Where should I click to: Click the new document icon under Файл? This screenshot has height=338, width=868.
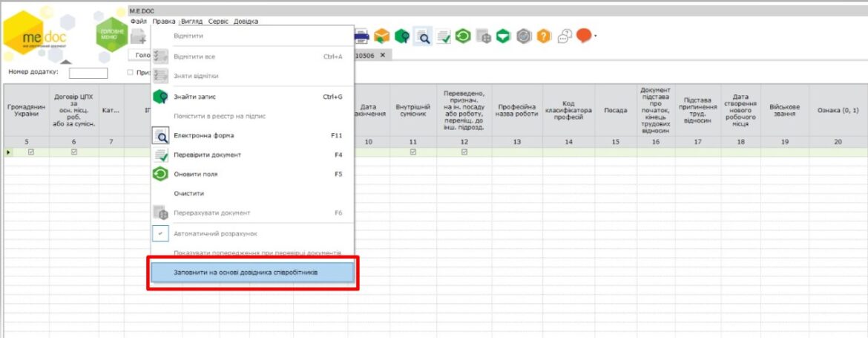point(139,36)
